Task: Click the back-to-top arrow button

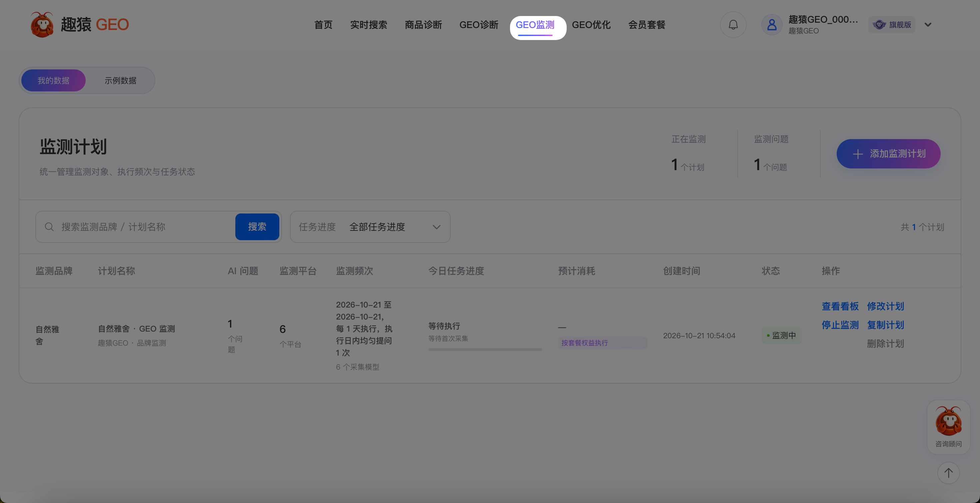Action: pyautogui.click(x=948, y=473)
